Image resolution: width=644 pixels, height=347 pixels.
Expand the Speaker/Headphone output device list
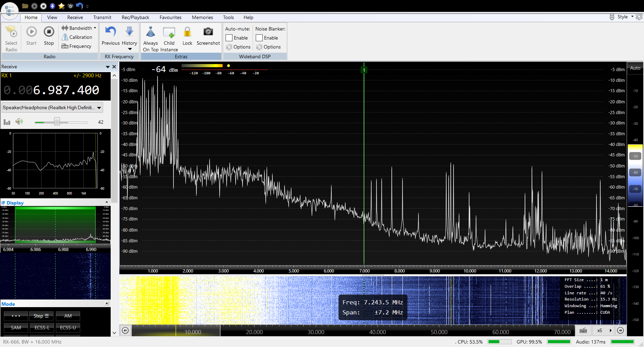click(x=99, y=108)
